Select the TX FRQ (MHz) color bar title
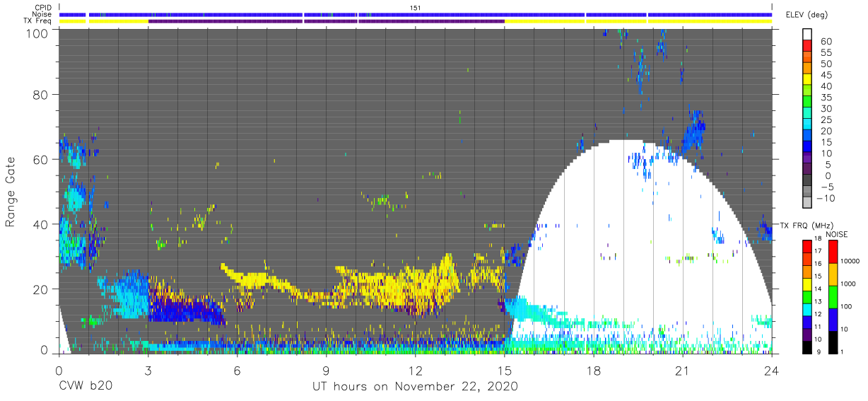The width and height of the screenshot is (868, 401). [x=806, y=225]
